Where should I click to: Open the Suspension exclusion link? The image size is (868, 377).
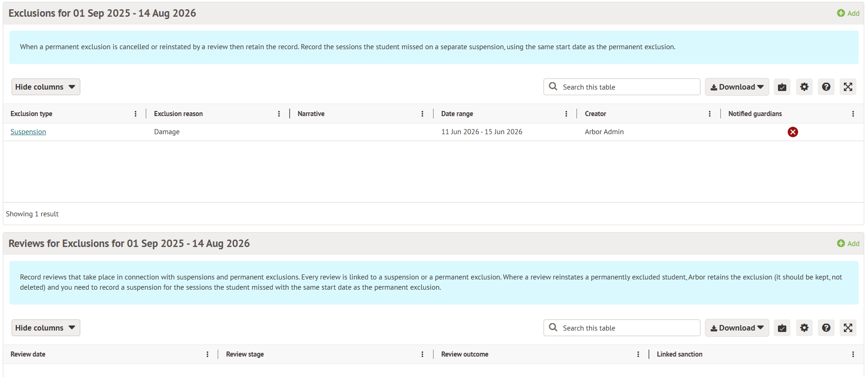click(x=28, y=132)
